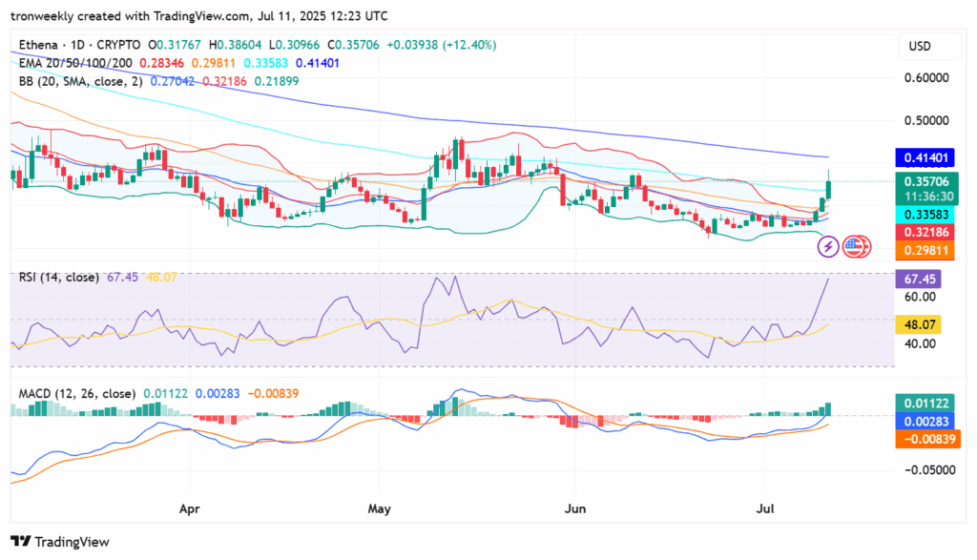Click the BB legend value 0.21899

tap(277, 81)
